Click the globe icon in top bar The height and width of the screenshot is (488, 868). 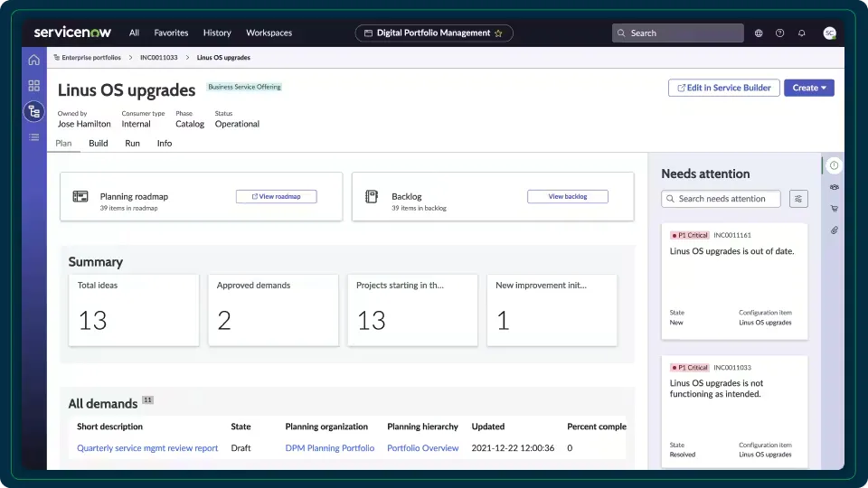[759, 33]
